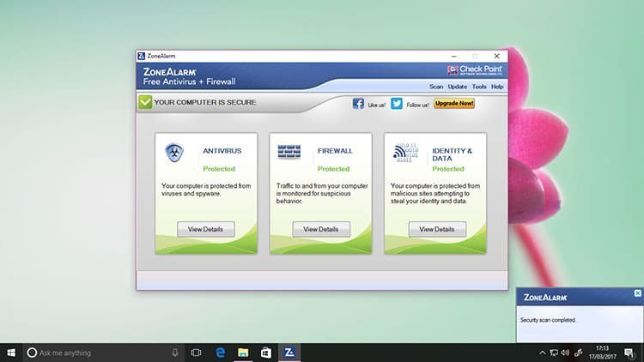The width and height of the screenshot is (644, 362).
Task: Click the Cortana microphone icon
Action: point(175,353)
